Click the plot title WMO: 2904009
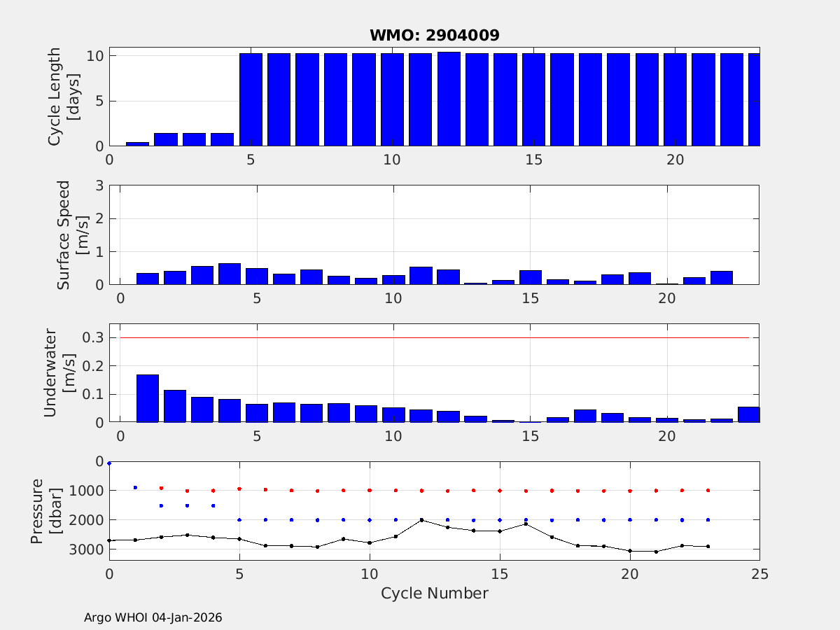840x630 pixels. coord(434,36)
